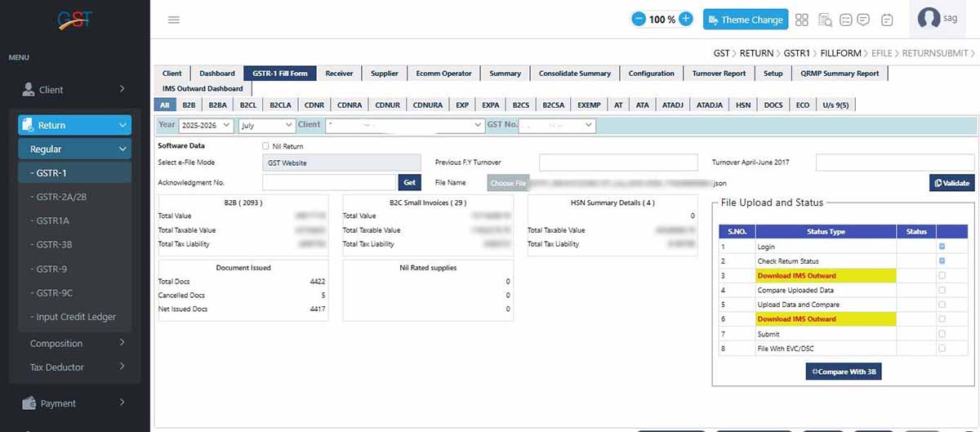Click the document search icon
The height and width of the screenshot is (432, 980).
pos(825,20)
